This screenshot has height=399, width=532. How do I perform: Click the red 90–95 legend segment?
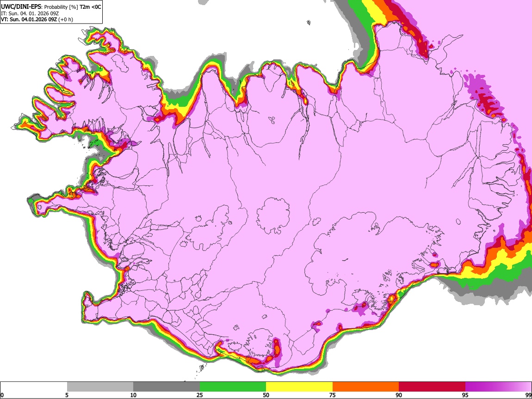432,387
